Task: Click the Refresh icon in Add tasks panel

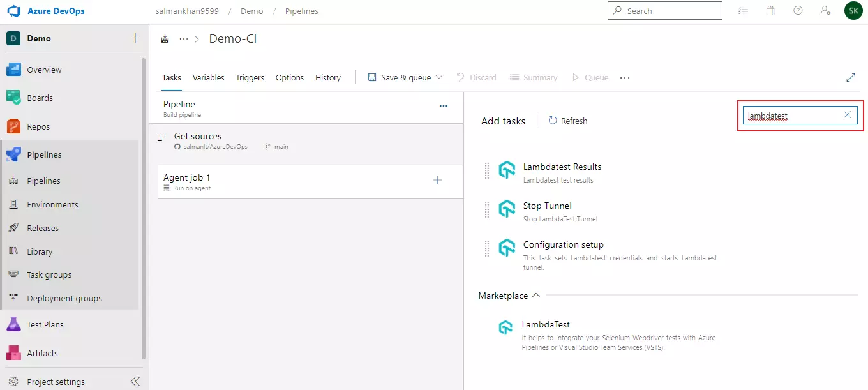Action: pos(553,120)
